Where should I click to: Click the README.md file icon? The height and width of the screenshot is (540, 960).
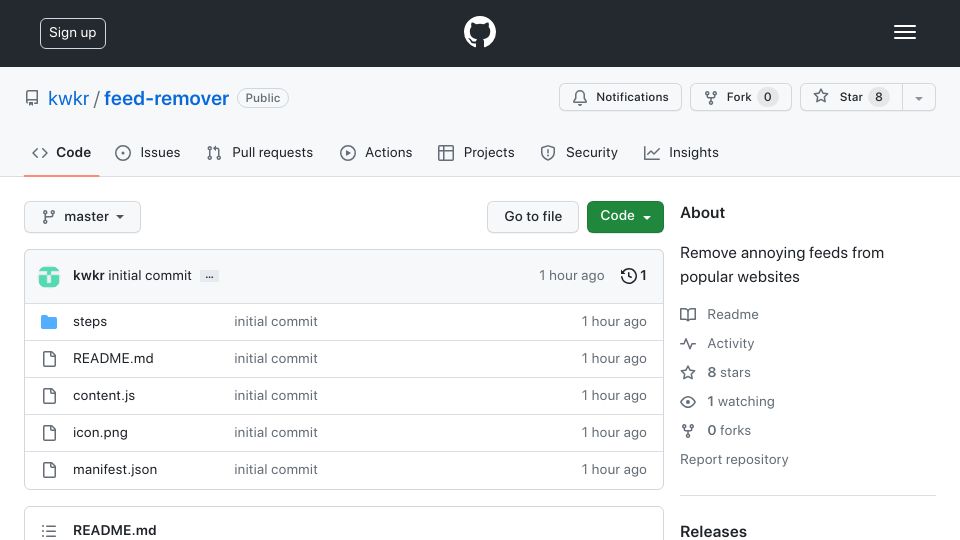(50, 359)
